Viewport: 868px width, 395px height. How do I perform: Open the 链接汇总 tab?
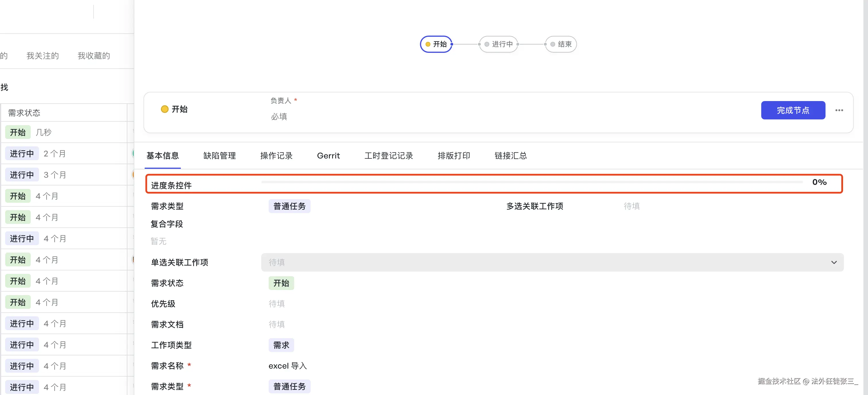[510, 156]
